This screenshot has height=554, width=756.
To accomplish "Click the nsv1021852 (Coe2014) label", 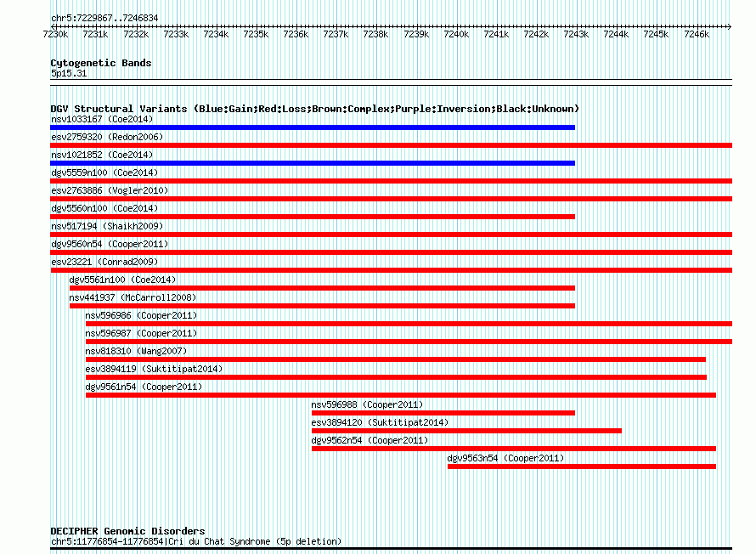I will tap(102, 155).
